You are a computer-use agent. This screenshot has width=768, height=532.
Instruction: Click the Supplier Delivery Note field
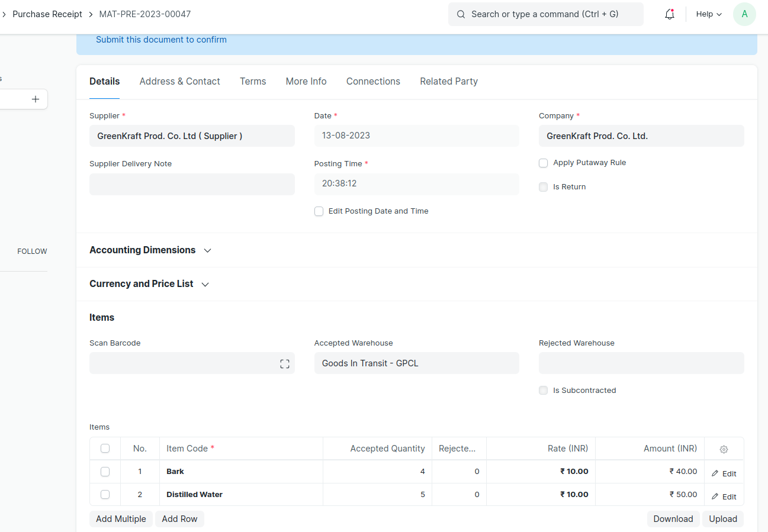(x=192, y=184)
